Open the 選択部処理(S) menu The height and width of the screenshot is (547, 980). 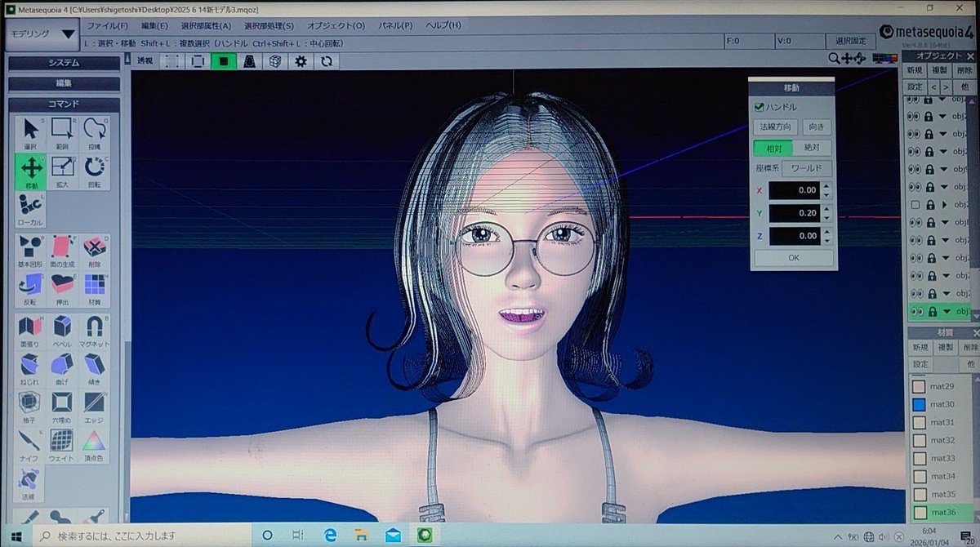click(x=269, y=25)
